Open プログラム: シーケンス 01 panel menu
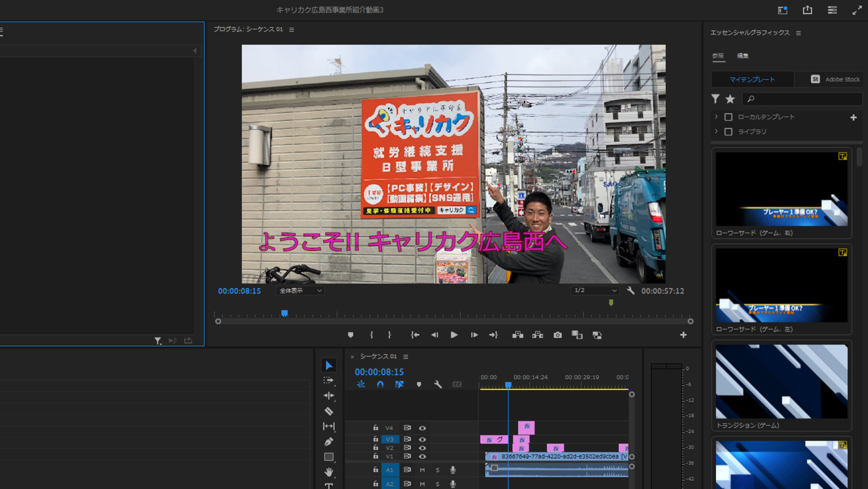The width and height of the screenshot is (868, 489). coord(291,29)
